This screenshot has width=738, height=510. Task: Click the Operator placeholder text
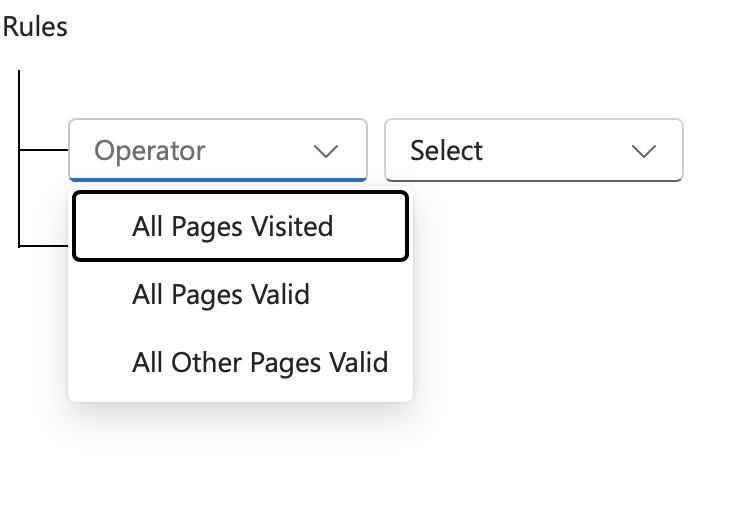[x=150, y=151]
